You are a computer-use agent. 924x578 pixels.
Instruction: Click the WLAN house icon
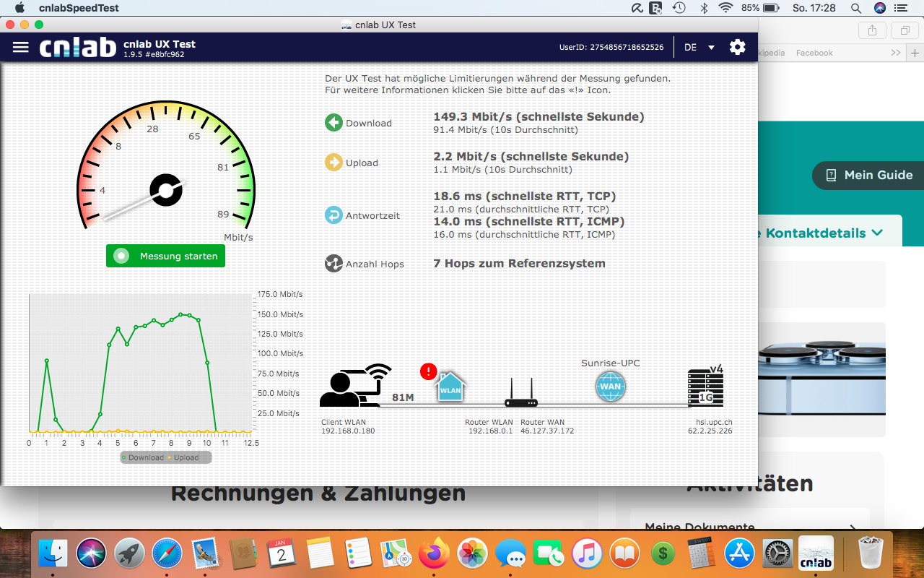(x=450, y=387)
